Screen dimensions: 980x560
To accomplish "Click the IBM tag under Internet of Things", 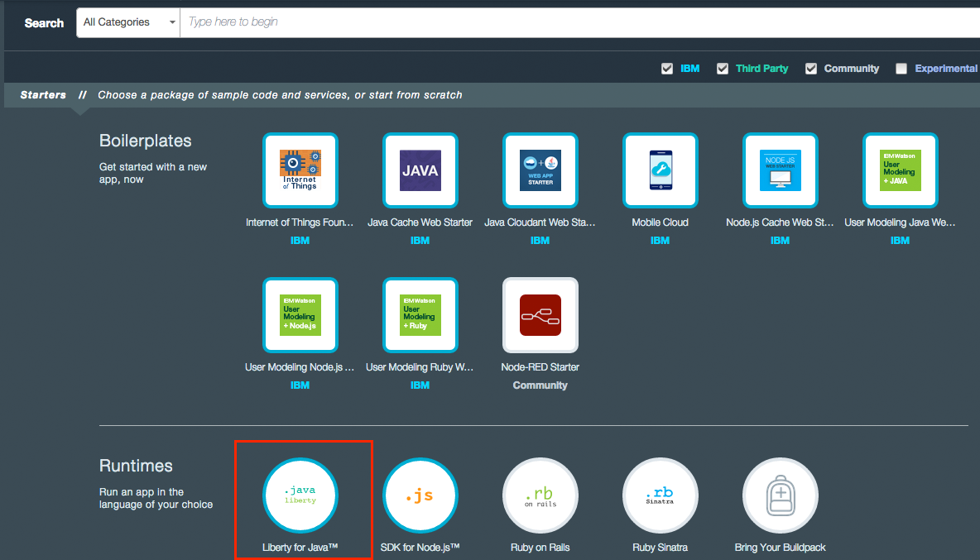I will [x=300, y=241].
